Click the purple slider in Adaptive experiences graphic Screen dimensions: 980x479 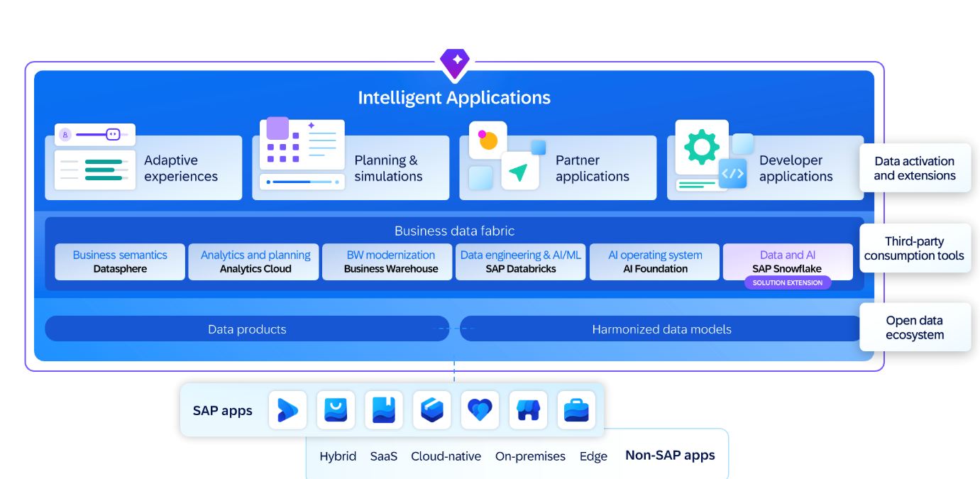[95, 134]
